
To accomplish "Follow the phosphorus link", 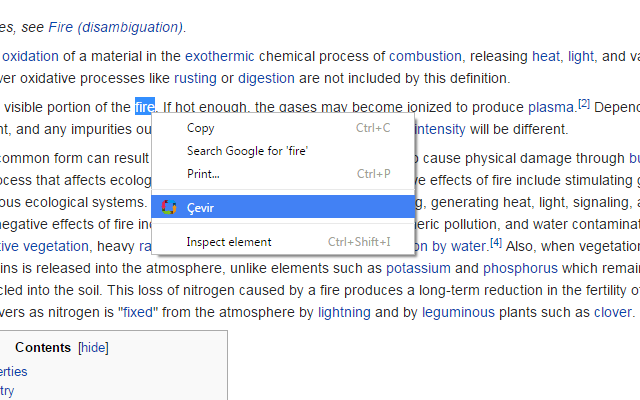I will (x=522, y=268).
